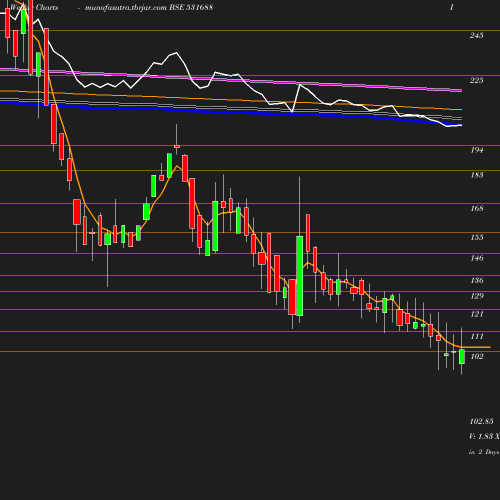The image size is (500, 500).
Task: Click the last green candlestick at far right
Action: 462,356
